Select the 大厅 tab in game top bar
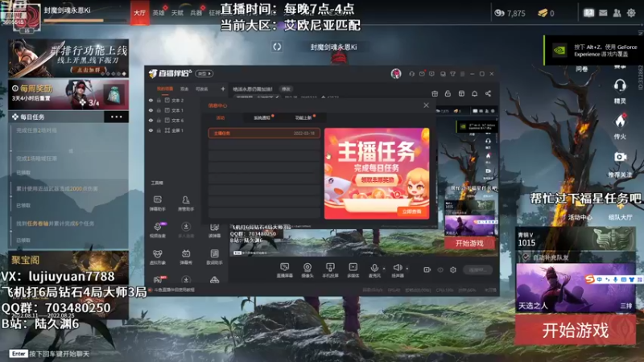Image resolution: width=644 pixels, height=362 pixels. tap(139, 13)
